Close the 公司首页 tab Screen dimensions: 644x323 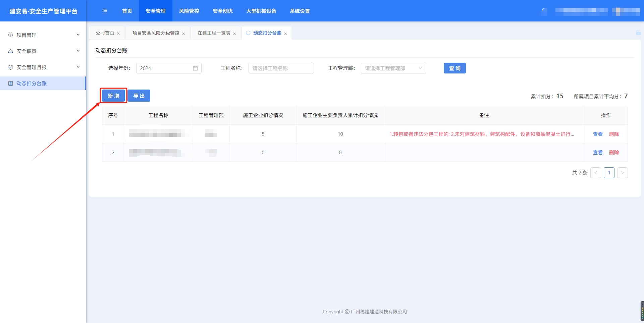pos(118,33)
